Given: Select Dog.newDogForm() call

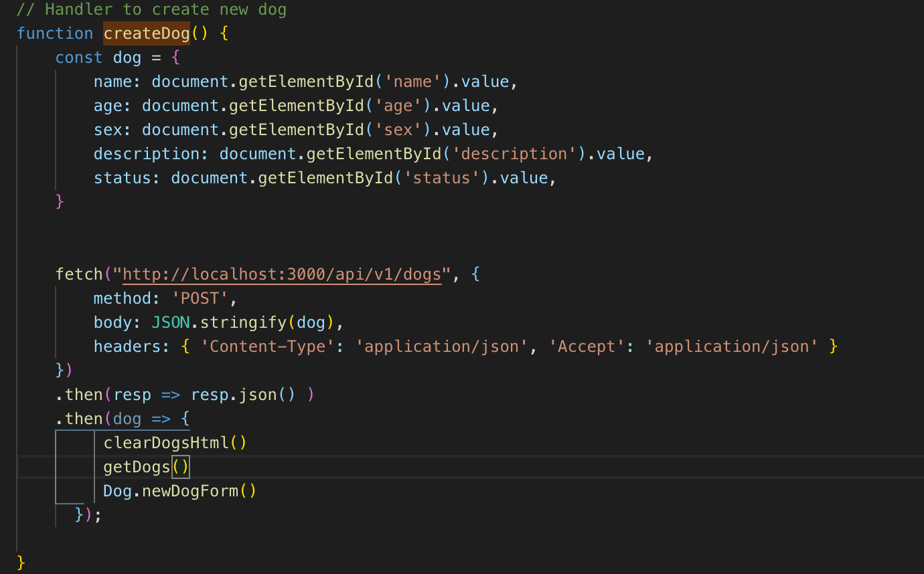Looking at the screenshot, I should tap(179, 490).
